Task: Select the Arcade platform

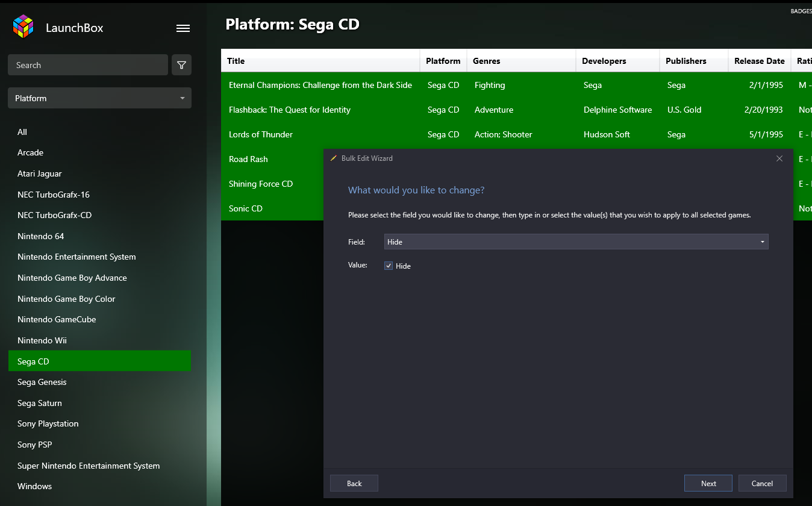Action: click(99, 152)
